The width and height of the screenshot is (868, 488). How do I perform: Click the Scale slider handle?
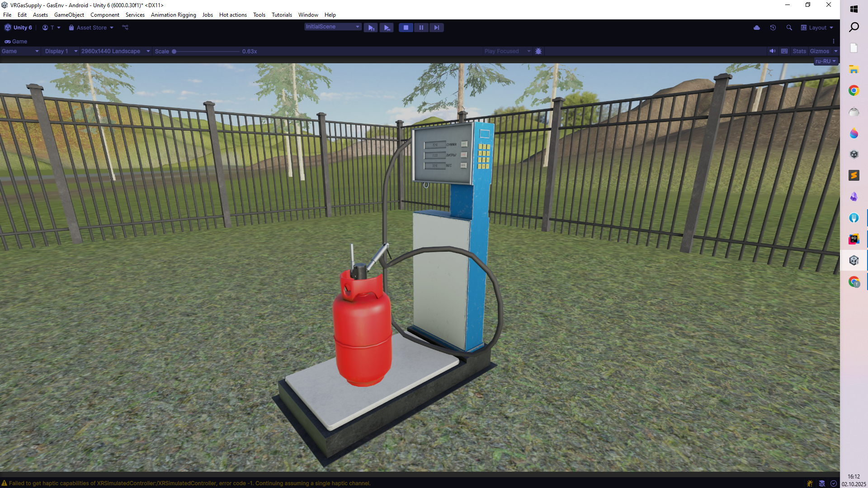(174, 52)
